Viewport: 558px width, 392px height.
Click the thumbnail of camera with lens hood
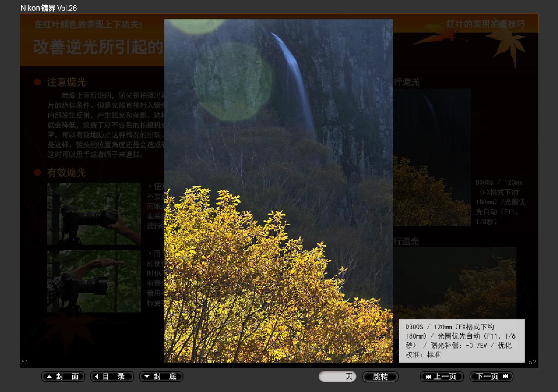[x=94, y=214]
